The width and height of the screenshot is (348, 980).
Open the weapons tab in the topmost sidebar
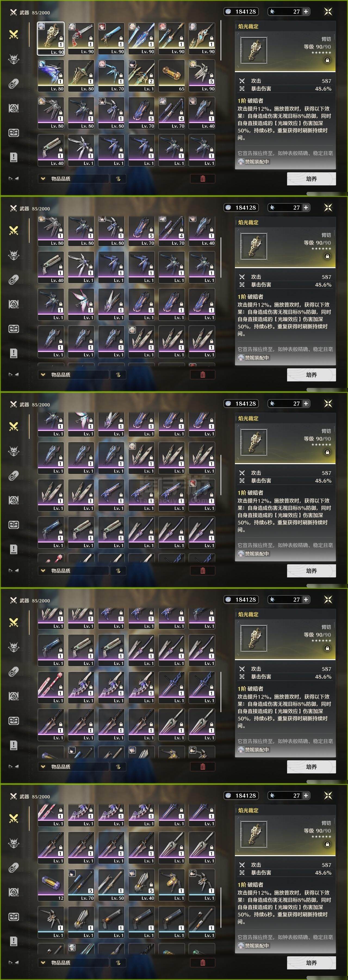click(x=14, y=35)
